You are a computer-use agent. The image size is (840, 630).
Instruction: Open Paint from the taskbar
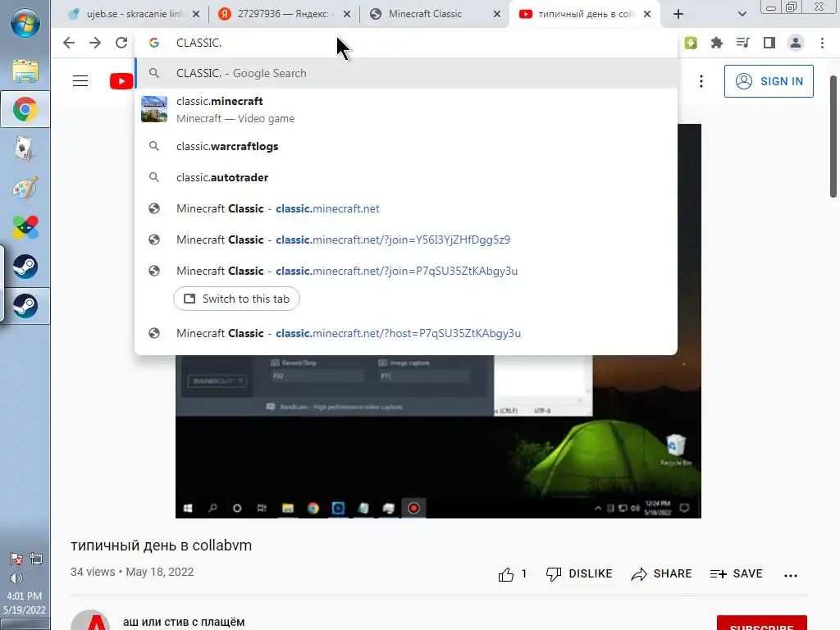tap(25, 188)
